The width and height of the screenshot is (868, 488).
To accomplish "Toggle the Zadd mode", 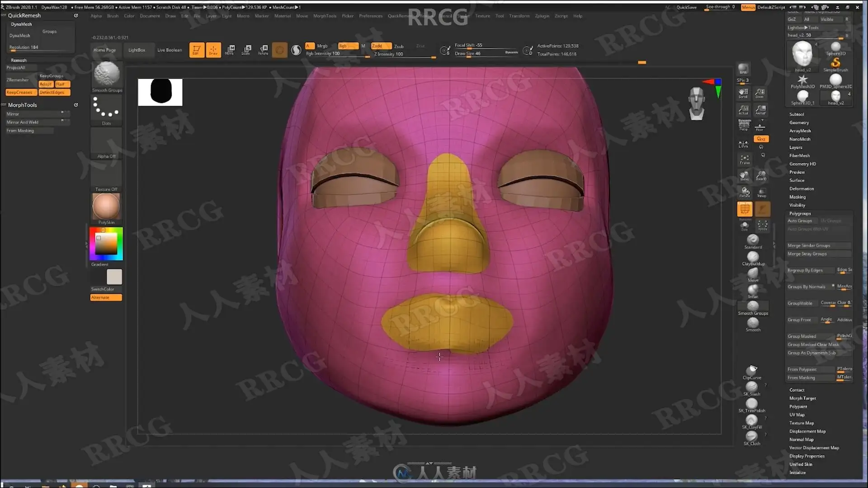I will click(382, 46).
